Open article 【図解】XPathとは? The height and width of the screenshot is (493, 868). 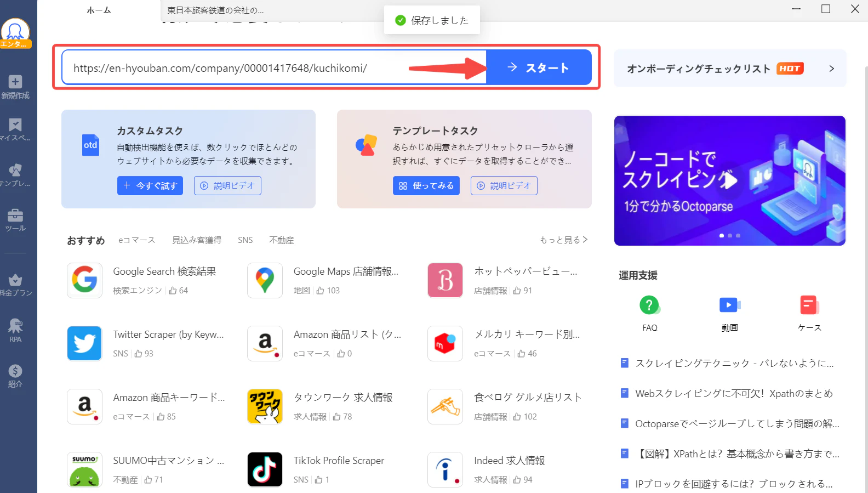(x=737, y=454)
